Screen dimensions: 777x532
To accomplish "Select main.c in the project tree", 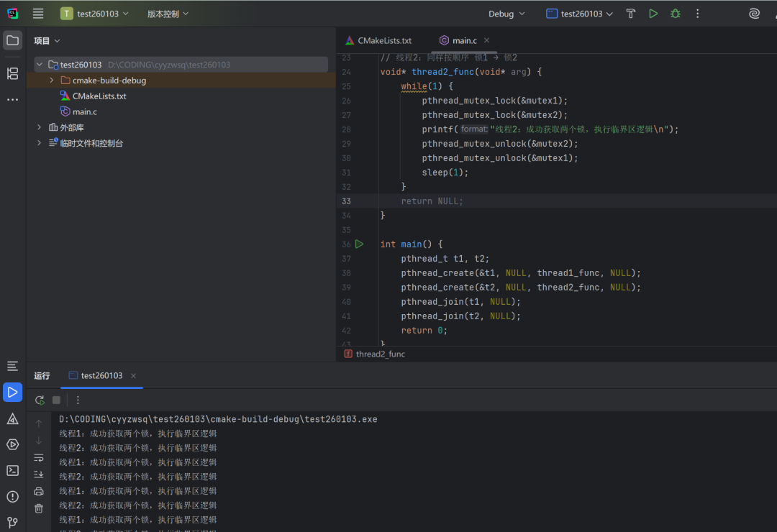I will (84, 111).
